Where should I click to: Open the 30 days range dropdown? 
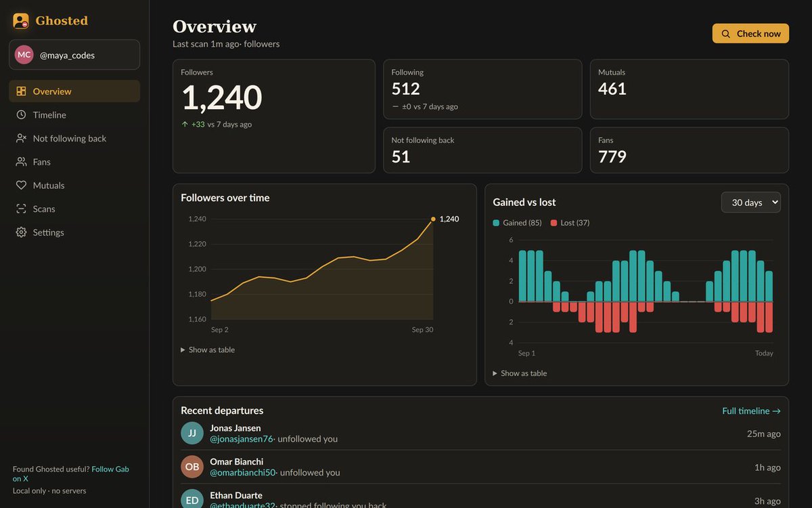click(750, 203)
